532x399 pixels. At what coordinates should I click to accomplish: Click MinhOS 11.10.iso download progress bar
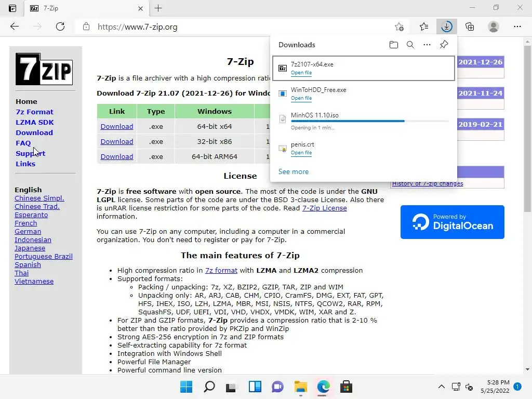[370, 121]
